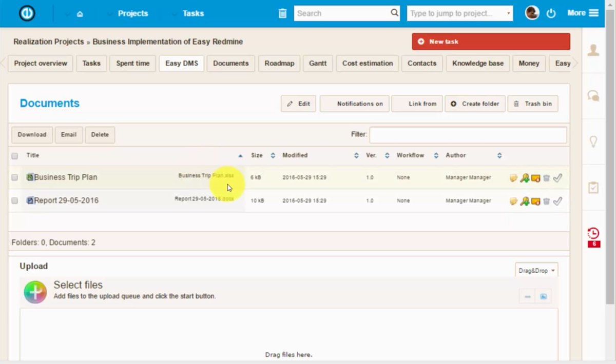Click the Easy Redmine logo icon
Image resolution: width=616 pixels, height=364 pixels.
pos(27,13)
